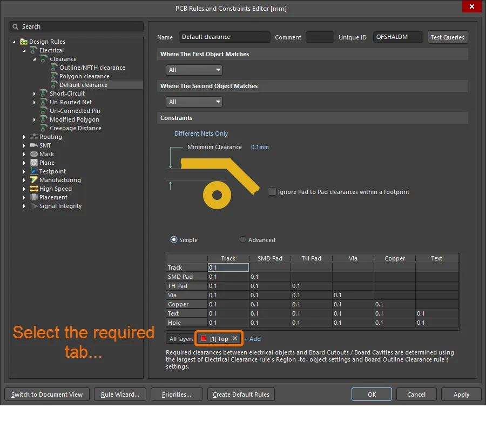Screen dimensions: 486x448
Task: Click the Outline/NPTH clearance rule icon
Action: click(54, 68)
